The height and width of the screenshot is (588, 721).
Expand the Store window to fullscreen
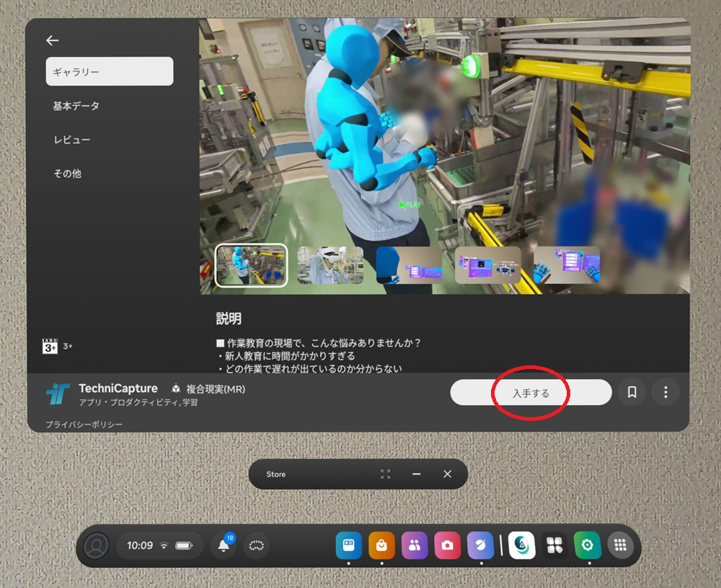tap(386, 474)
